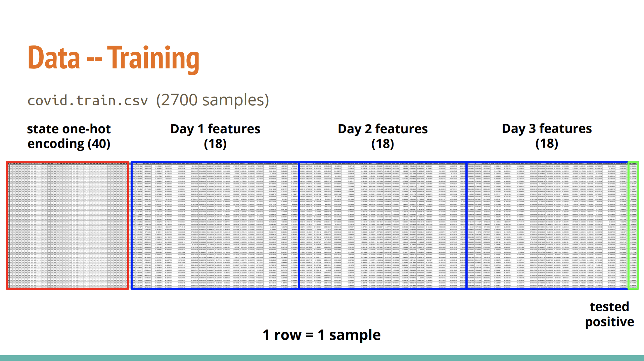Select the 1 row = 1 sample caption
The width and height of the screenshot is (644, 361).
322,335
